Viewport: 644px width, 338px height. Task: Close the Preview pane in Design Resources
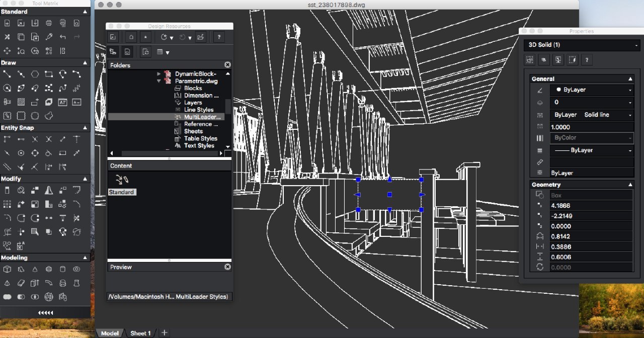(x=227, y=267)
